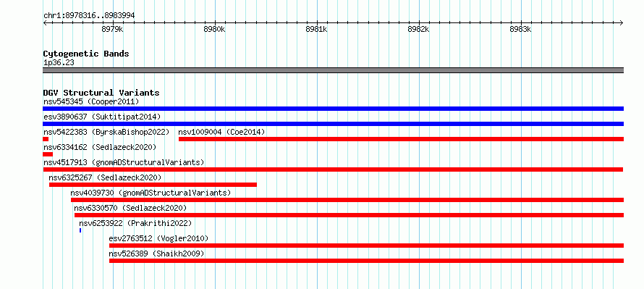Select the red nsv6325267 variant bar

[153, 185]
